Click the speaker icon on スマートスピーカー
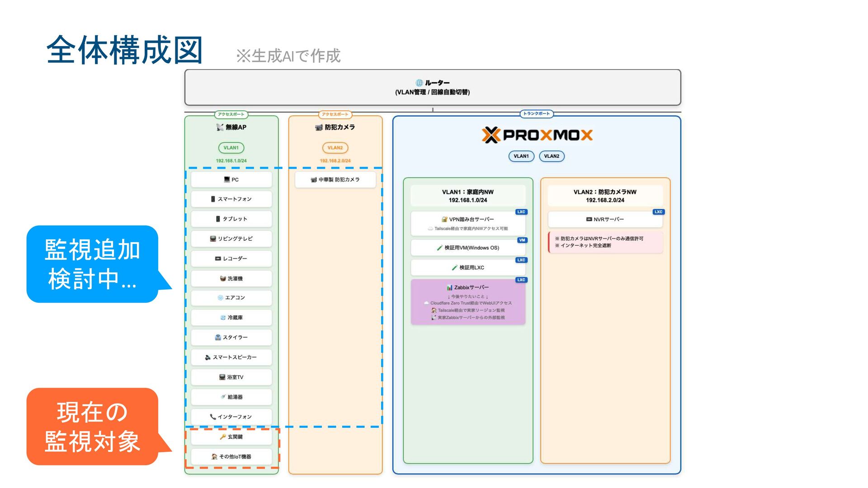868x488 pixels. point(208,357)
